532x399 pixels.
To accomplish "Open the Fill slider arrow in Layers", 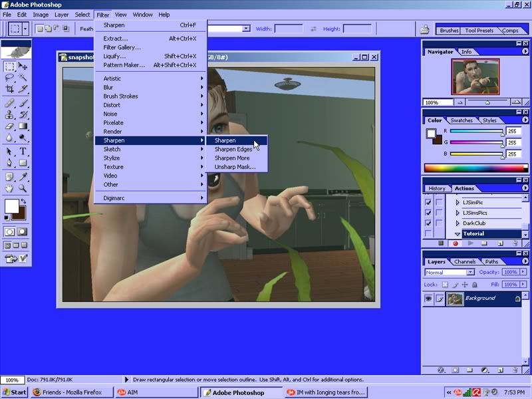I will [523, 285].
